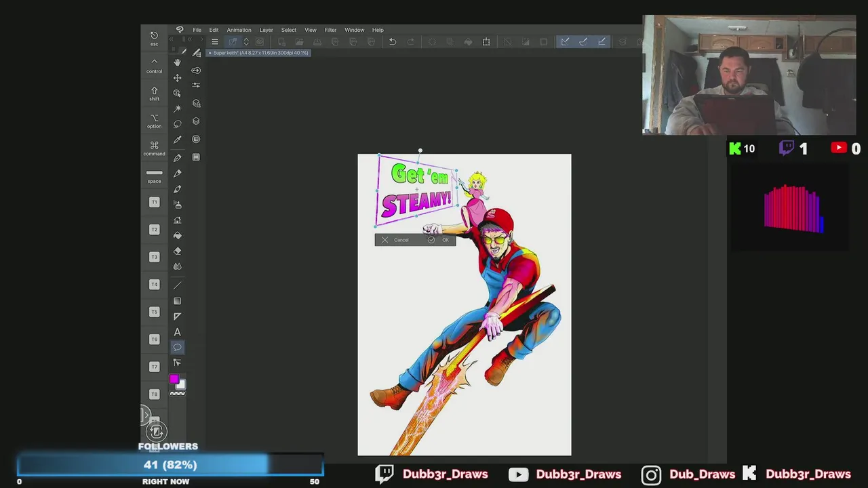The image size is (868, 488).
Task: Toggle the Clip Studio quick access button
Action: click(x=232, y=42)
